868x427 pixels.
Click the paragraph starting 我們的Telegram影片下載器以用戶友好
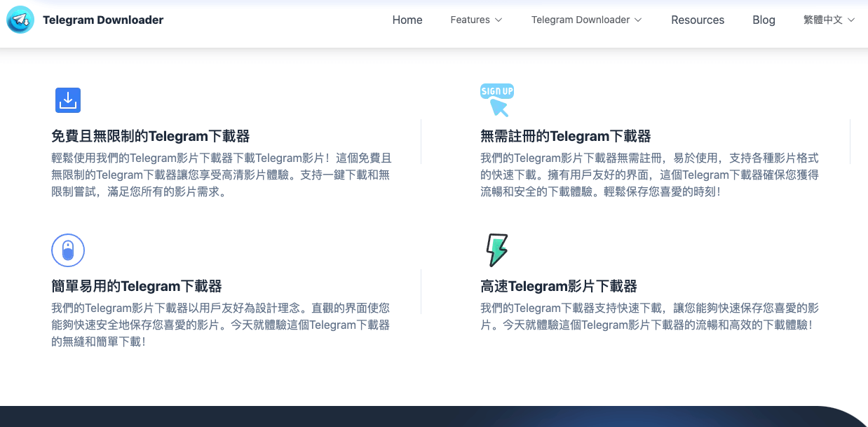(222, 325)
